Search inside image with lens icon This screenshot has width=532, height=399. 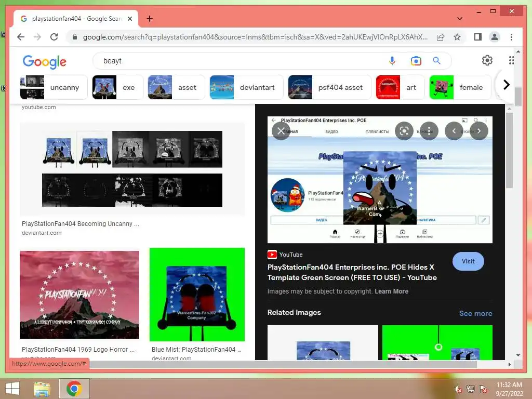pos(404,131)
